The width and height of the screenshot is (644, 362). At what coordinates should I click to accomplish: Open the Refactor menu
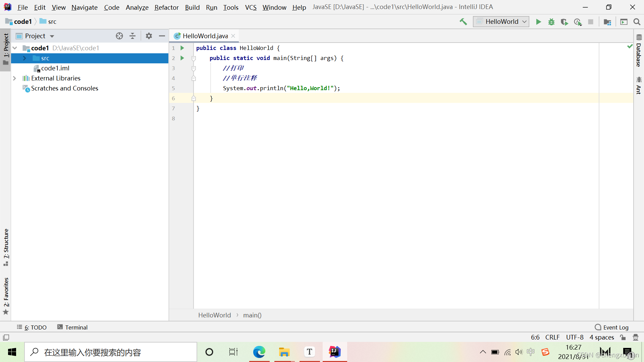coord(166,7)
